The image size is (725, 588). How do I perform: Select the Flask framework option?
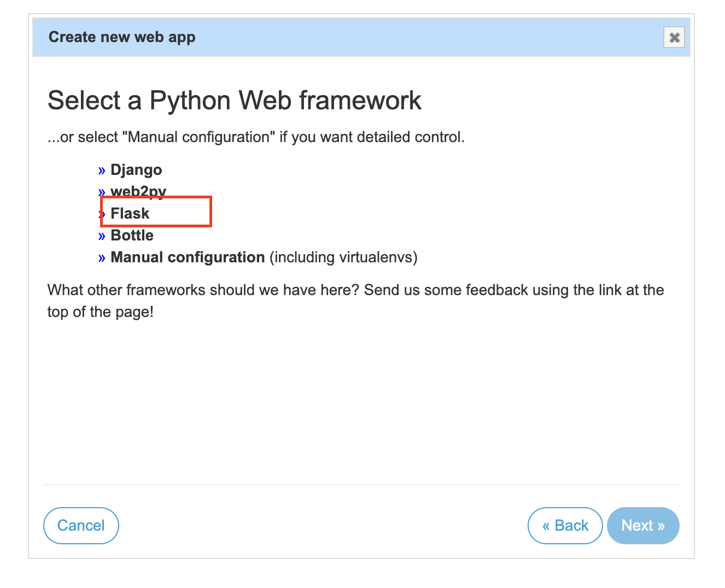pos(130,213)
